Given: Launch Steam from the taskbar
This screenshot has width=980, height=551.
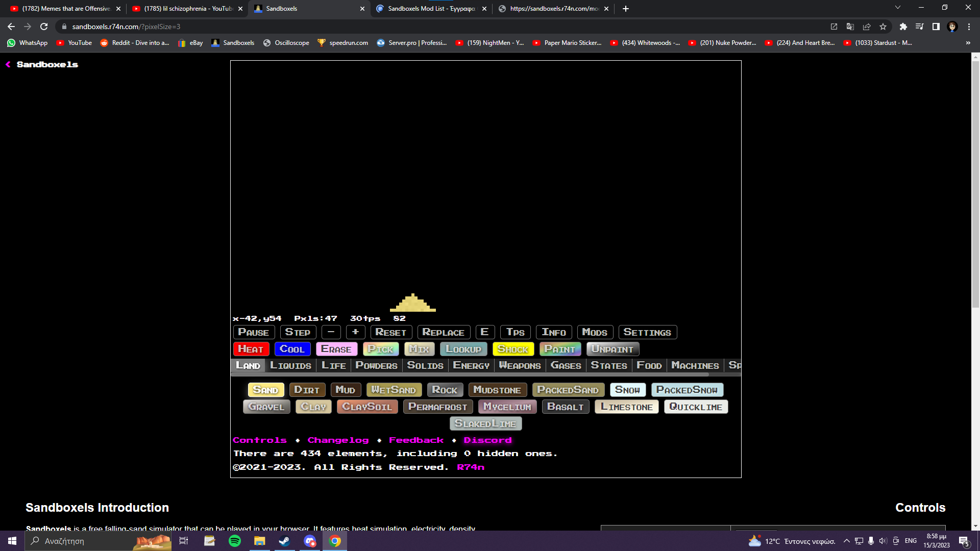Looking at the screenshot, I should [284, 540].
